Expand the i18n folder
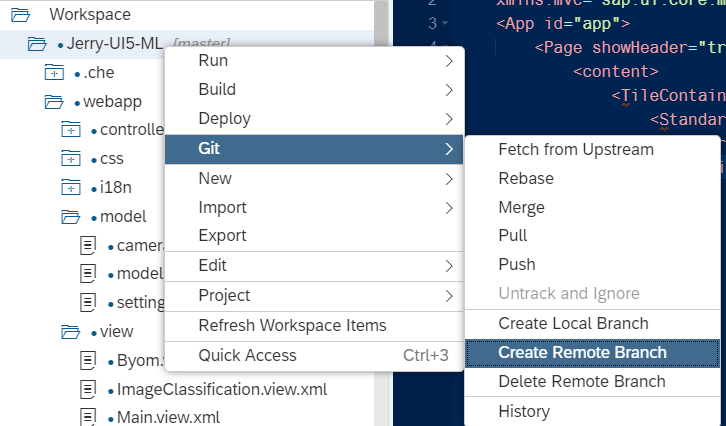726x426 pixels. (x=70, y=188)
